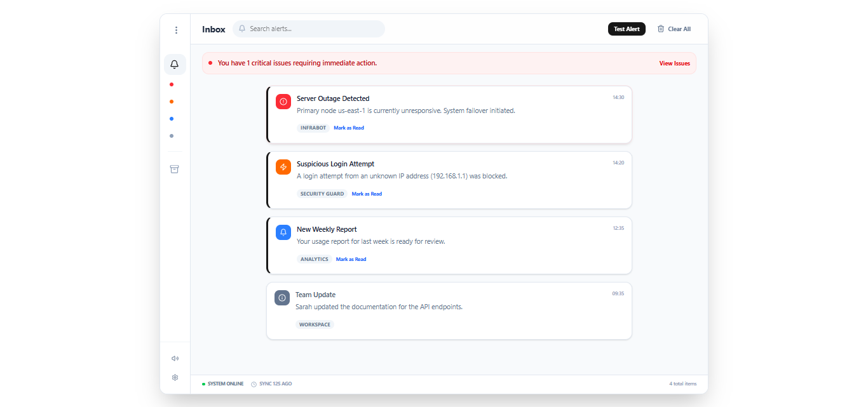Click the gray info icon on Team Update

[x=282, y=298]
